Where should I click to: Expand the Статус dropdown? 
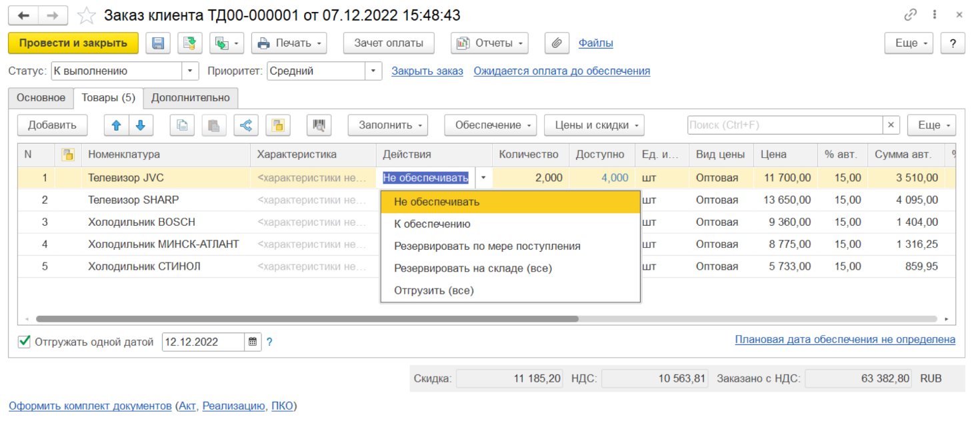191,71
